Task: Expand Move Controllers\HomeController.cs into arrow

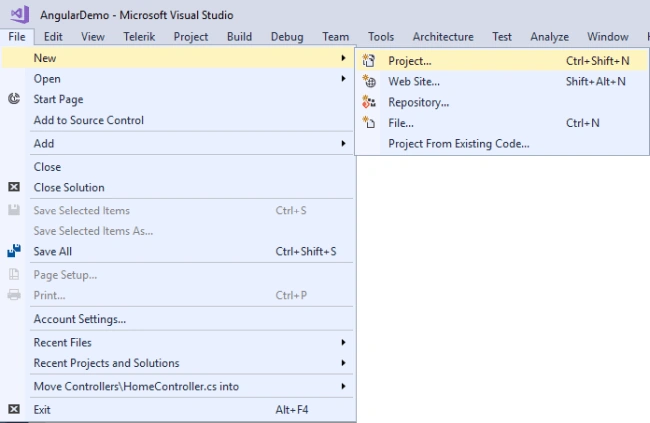Action: coord(343,386)
